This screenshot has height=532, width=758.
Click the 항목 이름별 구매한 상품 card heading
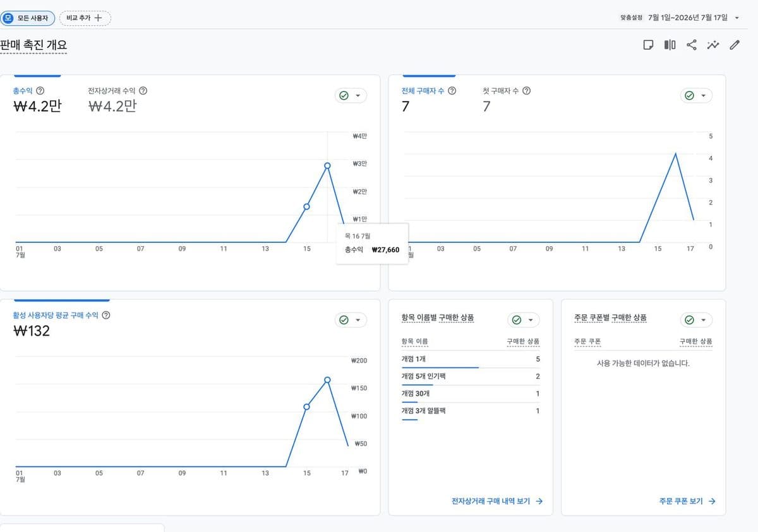[438, 318]
